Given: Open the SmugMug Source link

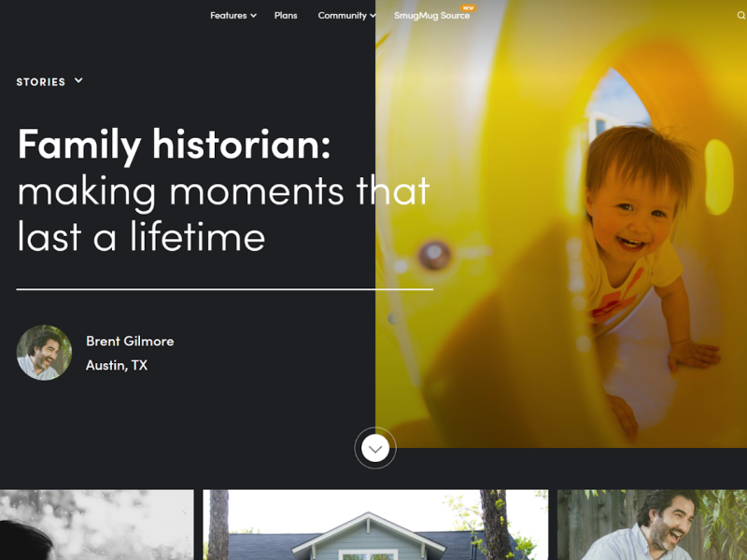Looking at the screenshot, I should click(x=431, y=15).
